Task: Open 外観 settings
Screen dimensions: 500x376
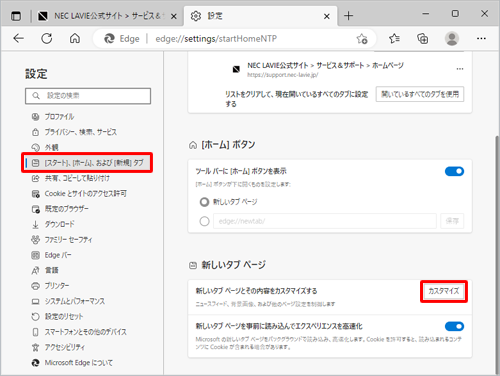Action: click(45, 147)
